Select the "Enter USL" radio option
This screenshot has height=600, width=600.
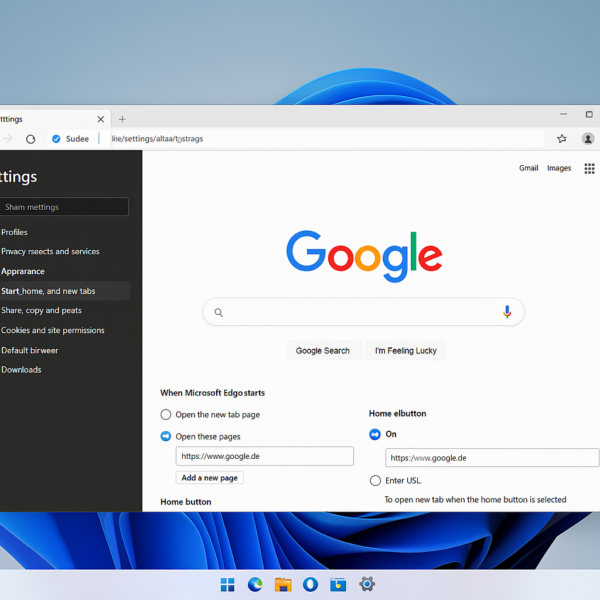pos(375,481)
